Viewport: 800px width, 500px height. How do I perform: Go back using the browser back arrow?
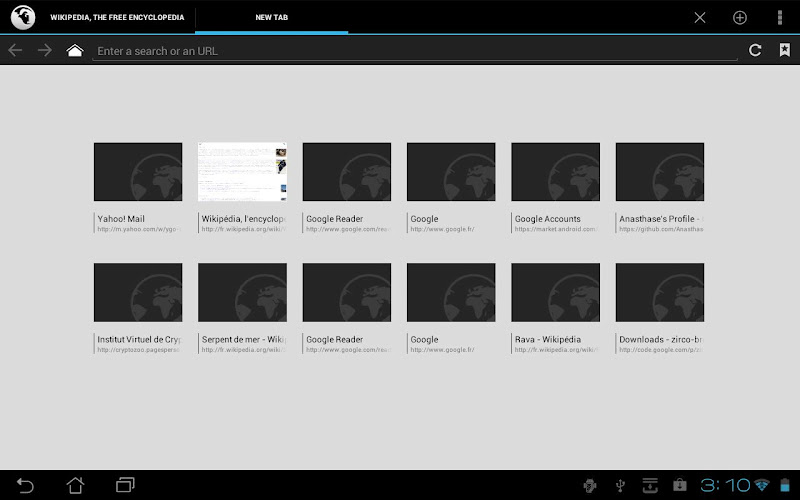tap(15, 50)
